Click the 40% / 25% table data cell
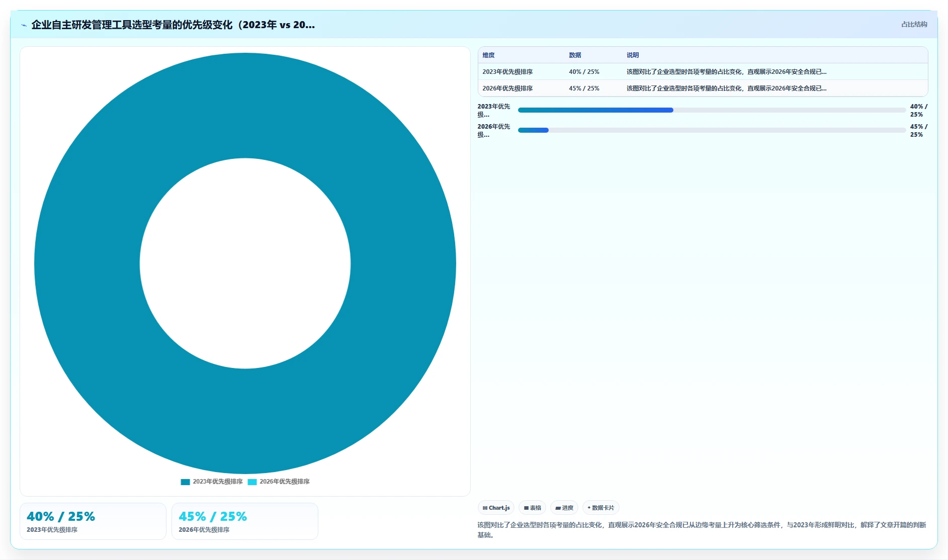948x560 pixels. click(584, 72)
